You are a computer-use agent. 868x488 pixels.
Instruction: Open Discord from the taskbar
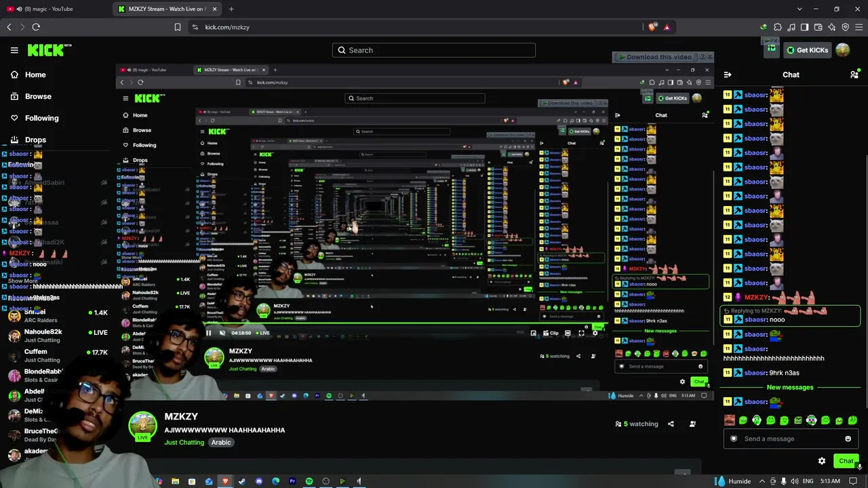[259, 481]
